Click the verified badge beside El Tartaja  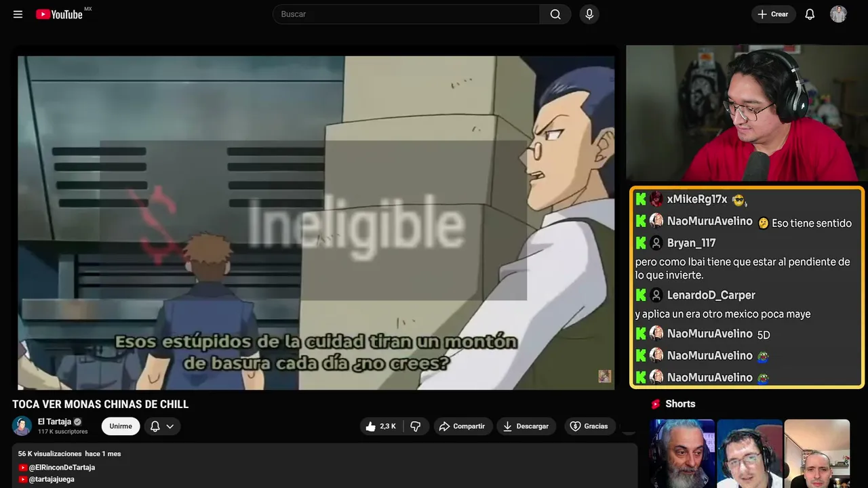(x=77, y=422)
